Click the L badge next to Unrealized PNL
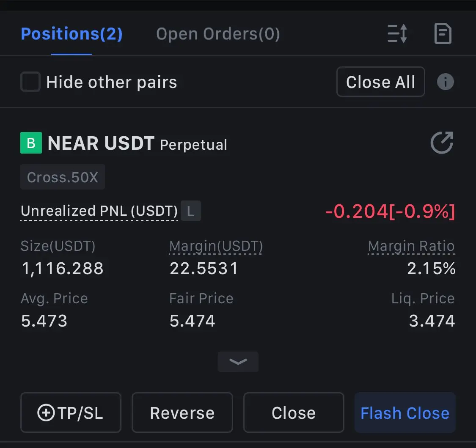The image size is (476, 448). pos(191,211)
